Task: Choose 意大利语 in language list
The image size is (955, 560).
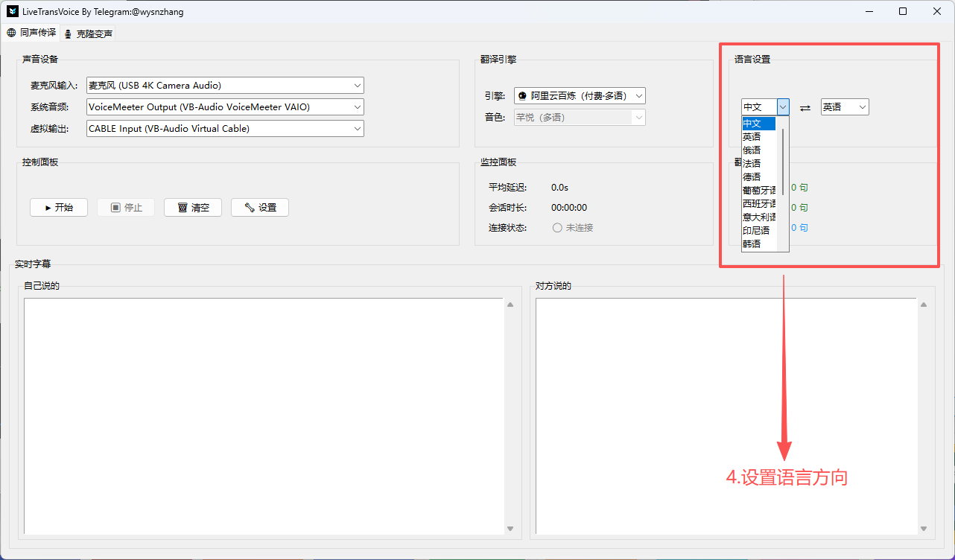Action: click(759, 217)
